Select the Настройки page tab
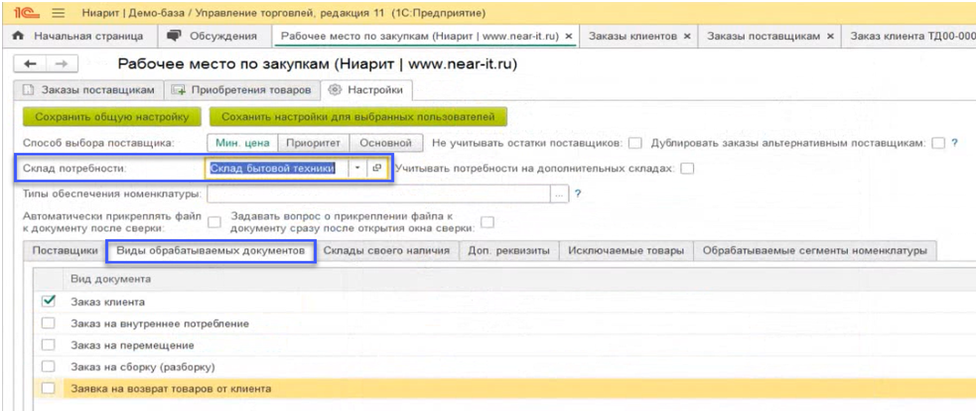This screenshot has height=413, width=978. pos(366,90)
